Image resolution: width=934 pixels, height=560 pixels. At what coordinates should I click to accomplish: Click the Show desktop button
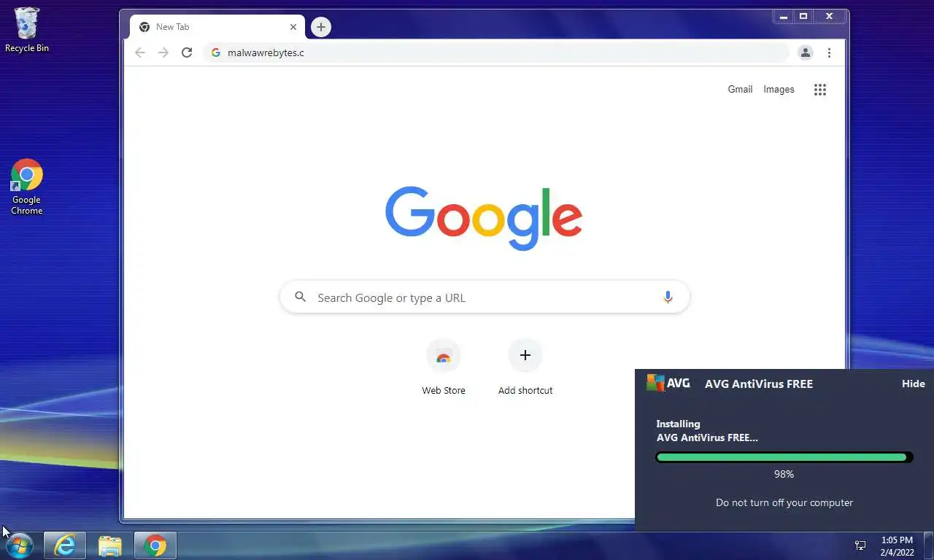coord(928,545)
